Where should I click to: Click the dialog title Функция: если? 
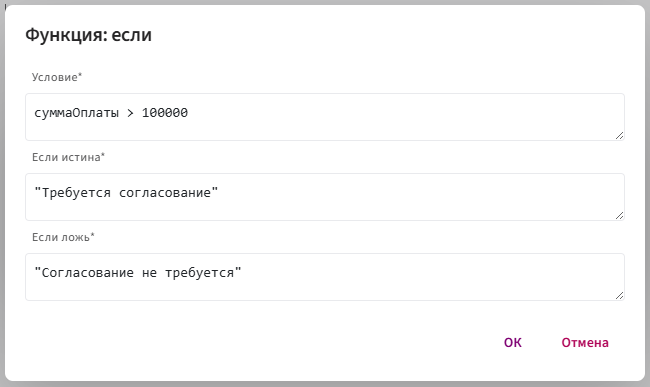88,35
